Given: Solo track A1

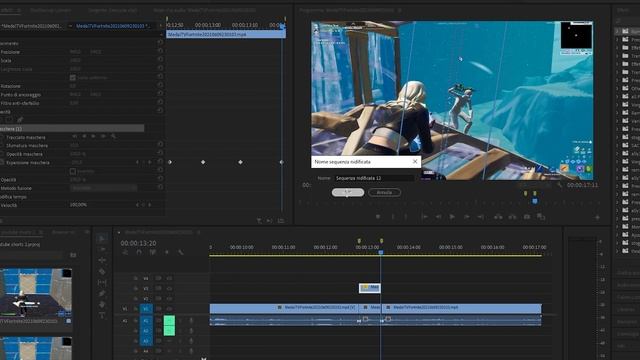Looking at the screenshot, I should click(180, 321).
